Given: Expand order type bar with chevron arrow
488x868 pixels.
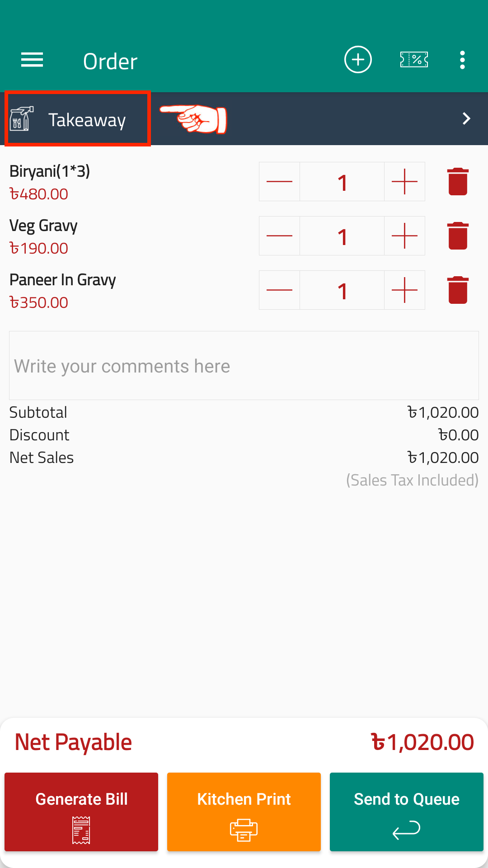Looking at the screenshot, I should click(466, 118).
